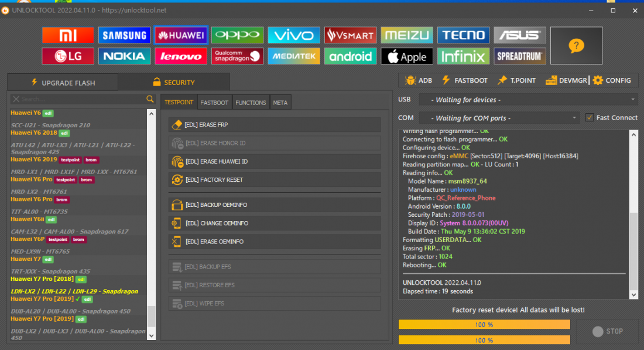Launch DEVMGR device manager
This screenshot has width=644, height=350.
click(566, 80)
